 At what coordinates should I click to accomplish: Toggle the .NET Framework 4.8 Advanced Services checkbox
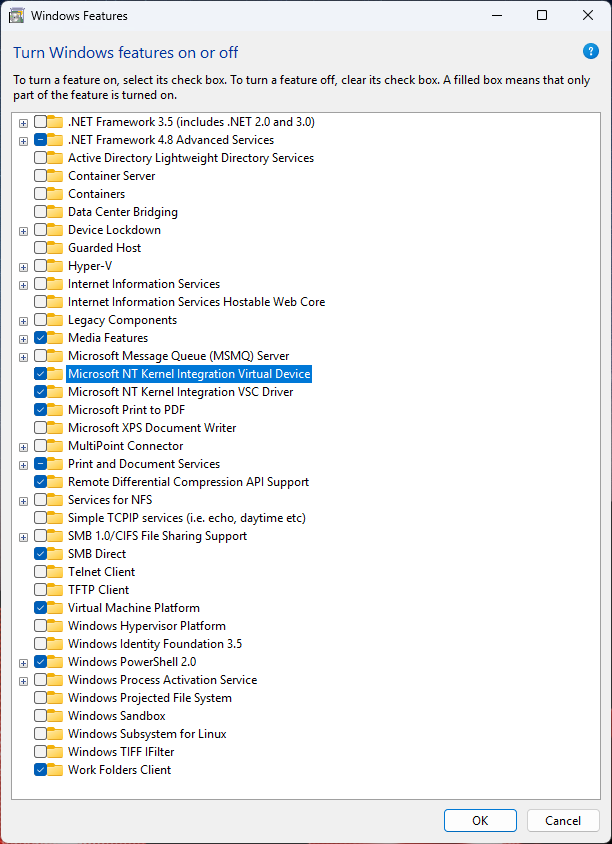click(x=40, y=140)
